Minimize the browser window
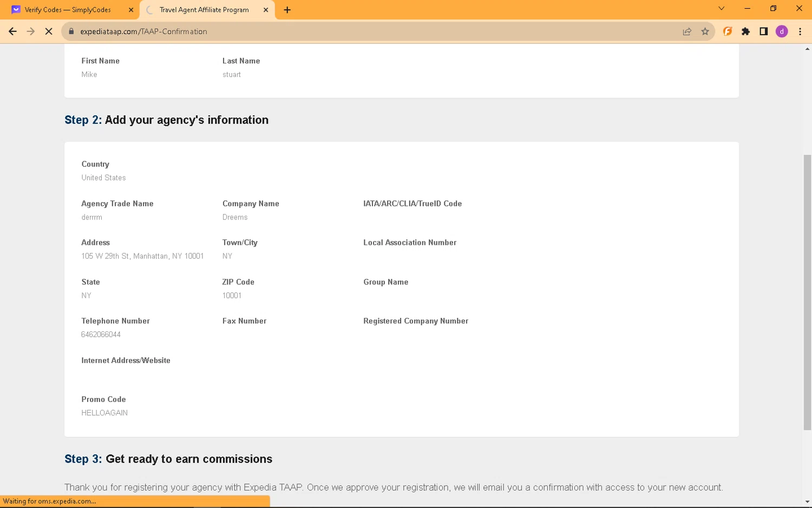812x508 pixels. (747, 8)
